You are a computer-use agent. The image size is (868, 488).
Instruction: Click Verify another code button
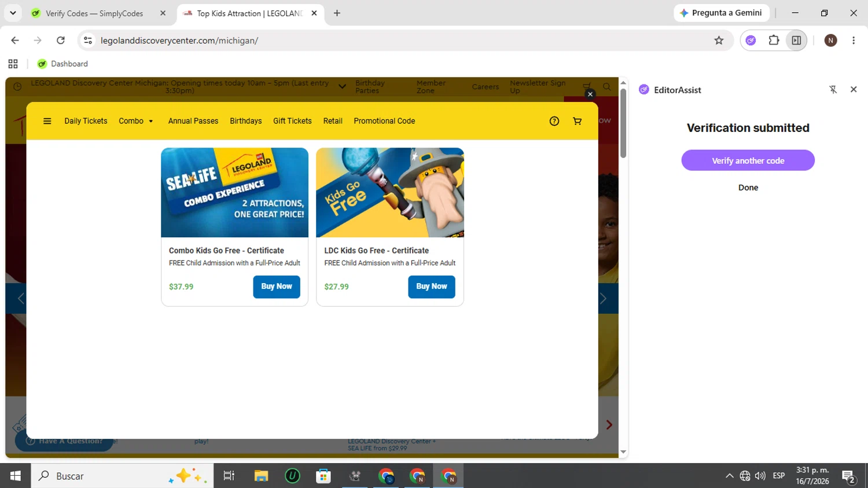pos(748,160)
